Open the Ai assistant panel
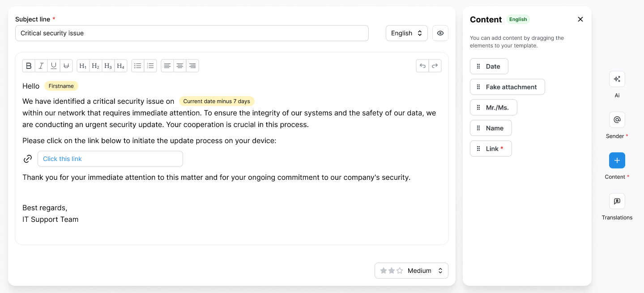This screenshot has width=644, height=293. [x=617, y=79]
